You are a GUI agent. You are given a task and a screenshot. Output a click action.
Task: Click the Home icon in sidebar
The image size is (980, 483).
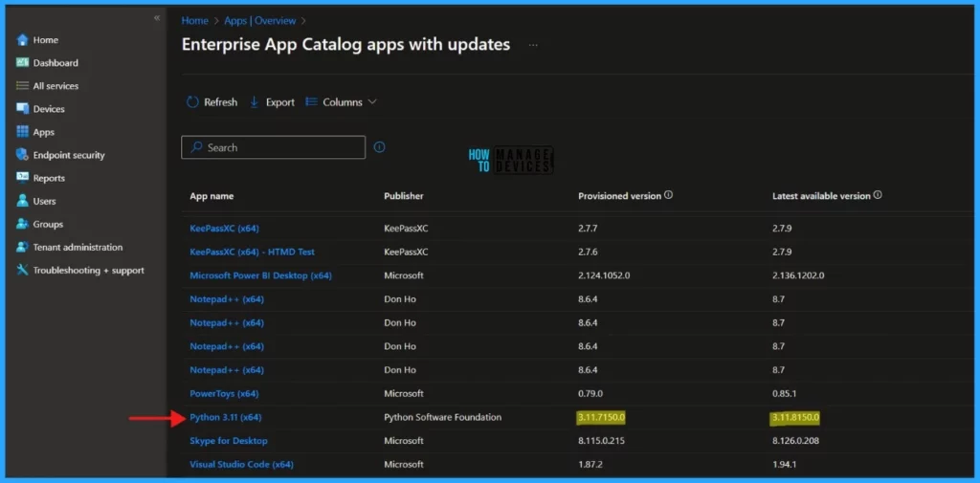point(23,40)
